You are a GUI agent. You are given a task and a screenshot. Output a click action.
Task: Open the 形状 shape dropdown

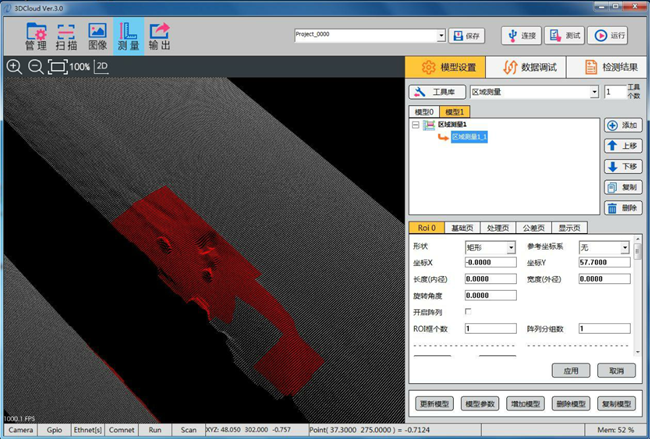tap(511, 248)
